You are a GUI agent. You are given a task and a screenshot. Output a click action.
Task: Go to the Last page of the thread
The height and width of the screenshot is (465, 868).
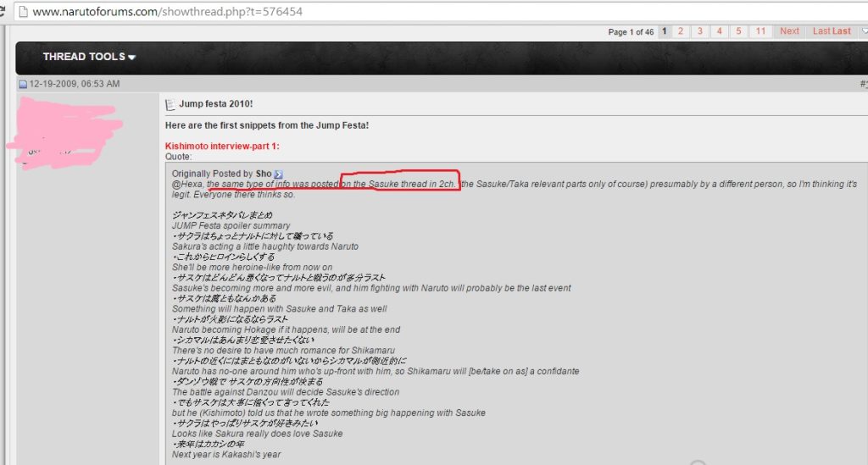831,31
